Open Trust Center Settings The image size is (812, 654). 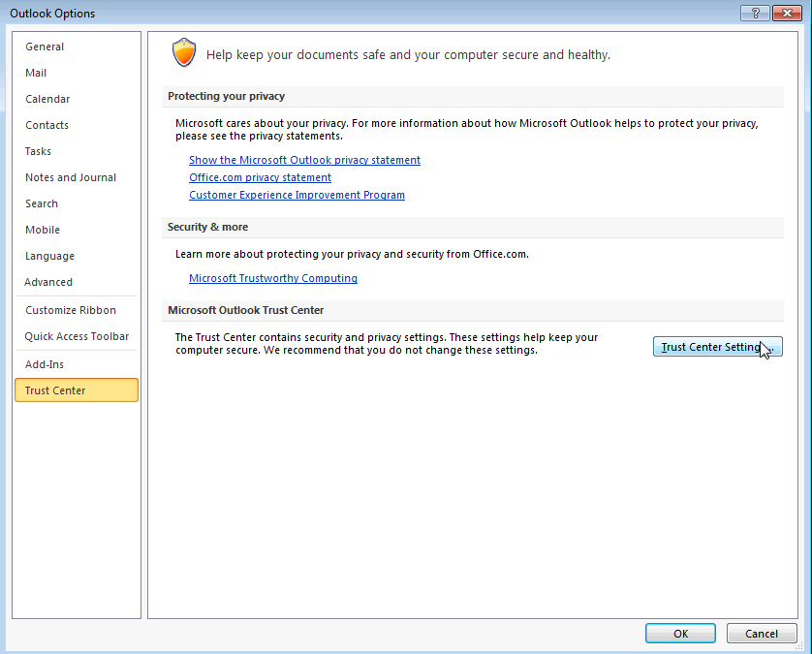coord(717,347)
